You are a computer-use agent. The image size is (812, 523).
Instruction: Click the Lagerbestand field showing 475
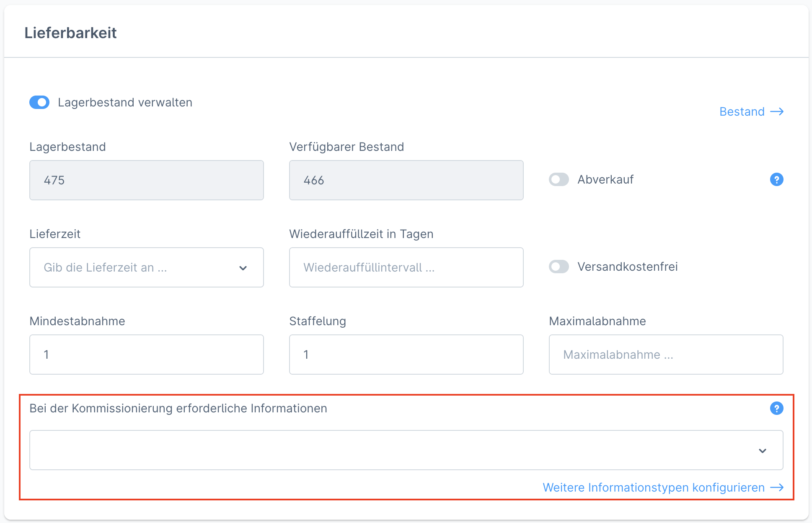coord(146,180)
